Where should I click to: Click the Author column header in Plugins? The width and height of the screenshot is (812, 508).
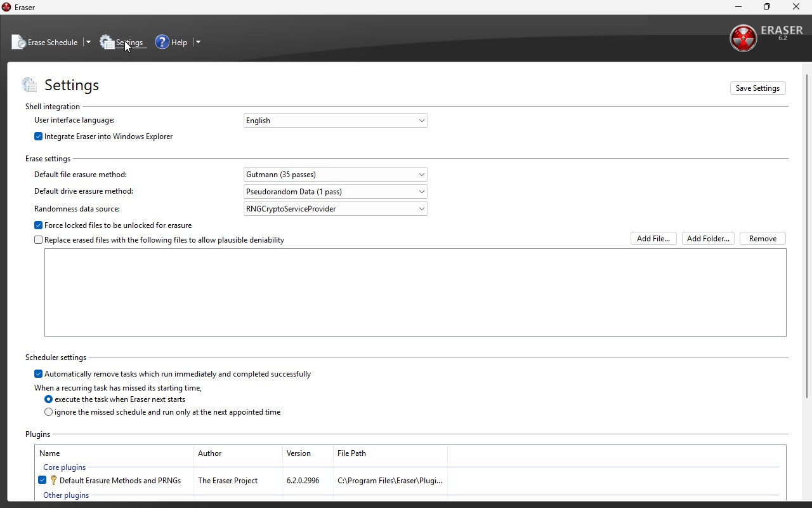pos(237,453)
